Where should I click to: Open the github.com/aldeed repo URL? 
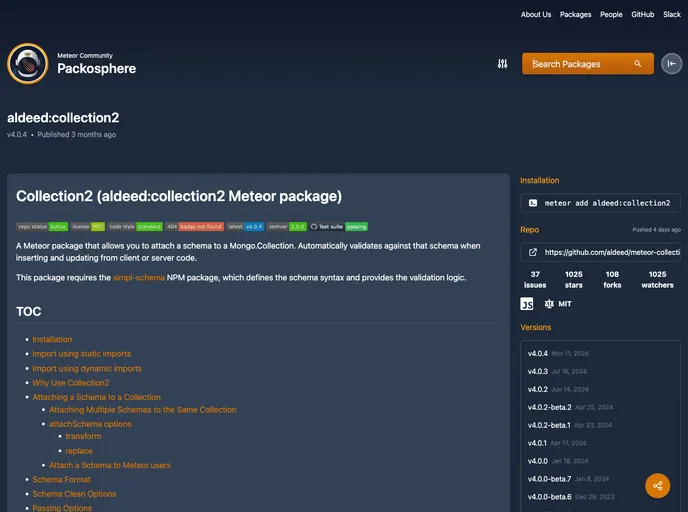[x=612, y=252]
